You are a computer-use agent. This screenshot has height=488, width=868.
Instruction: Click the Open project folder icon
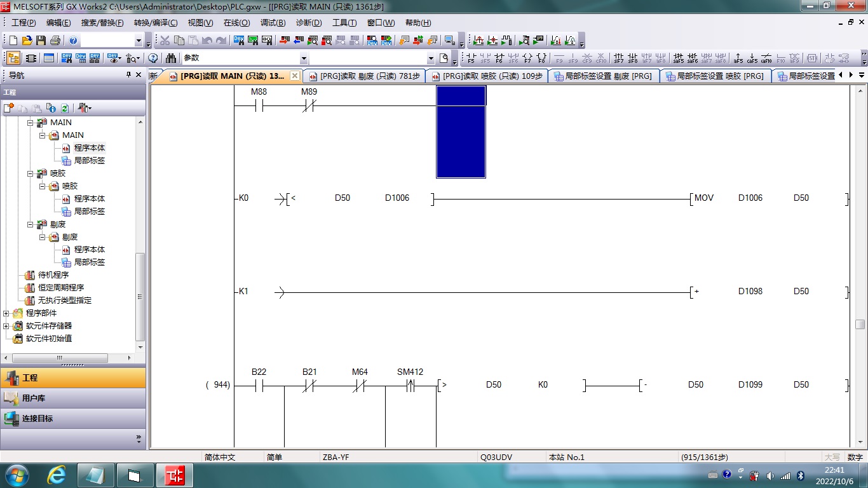27,41
